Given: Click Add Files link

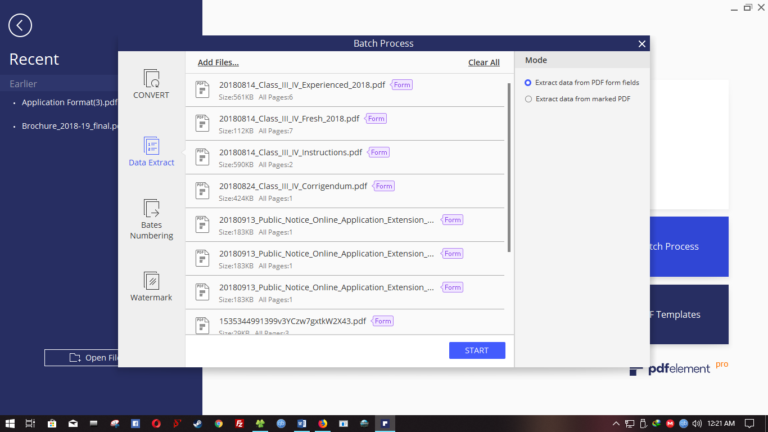Looking at the screenshot, I should [x=218, y=62].
